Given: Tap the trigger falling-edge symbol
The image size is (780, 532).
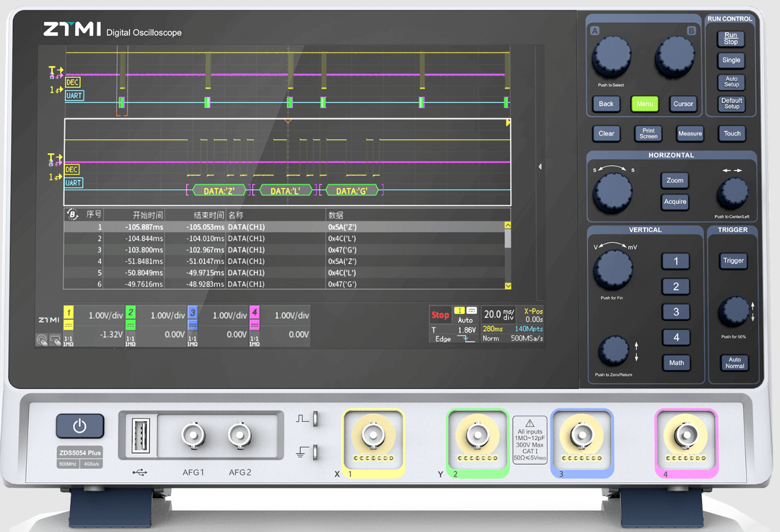Looking at the screenshot, I should coord(466,339).
